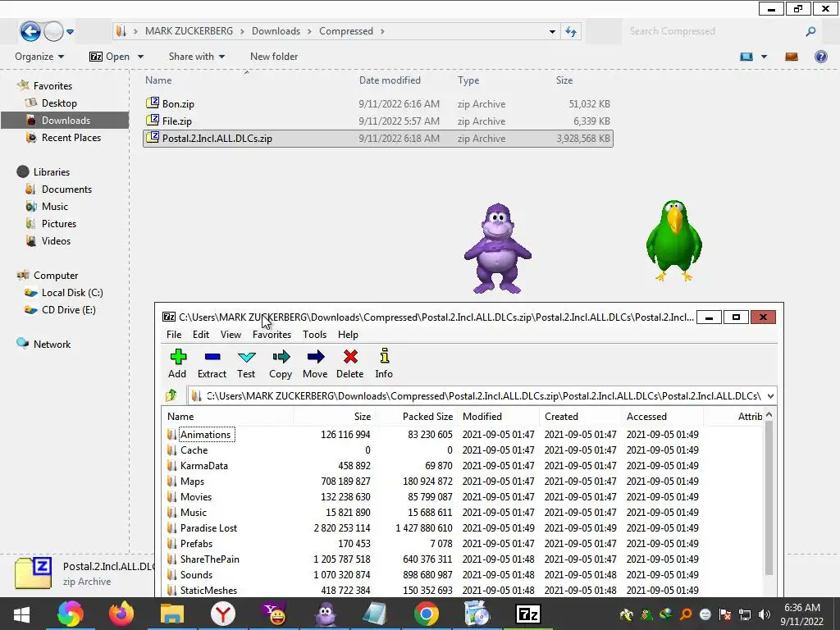Screen dimensions: 840x630
Task: Sort Explorer files by Date modified
Action: [x=390, y=80]
